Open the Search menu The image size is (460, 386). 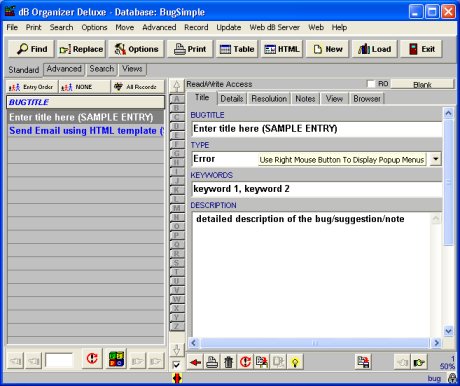tap(61, 27)
